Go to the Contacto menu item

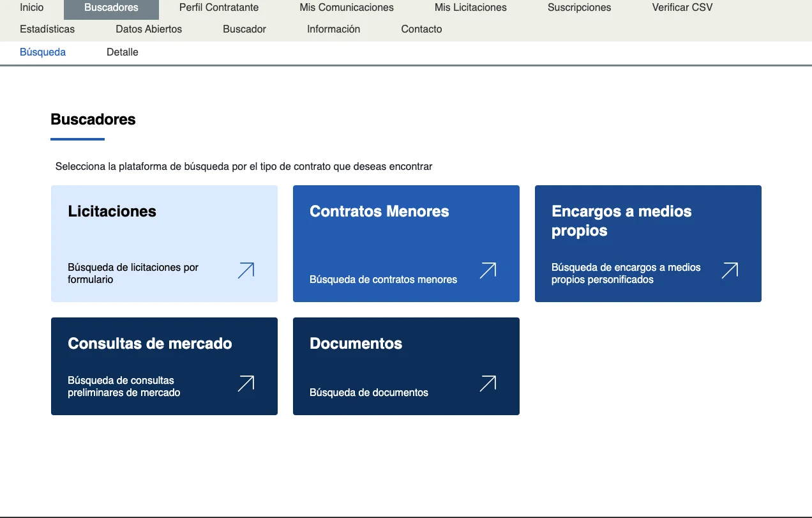pyautogui.click(x=421, y=29)
